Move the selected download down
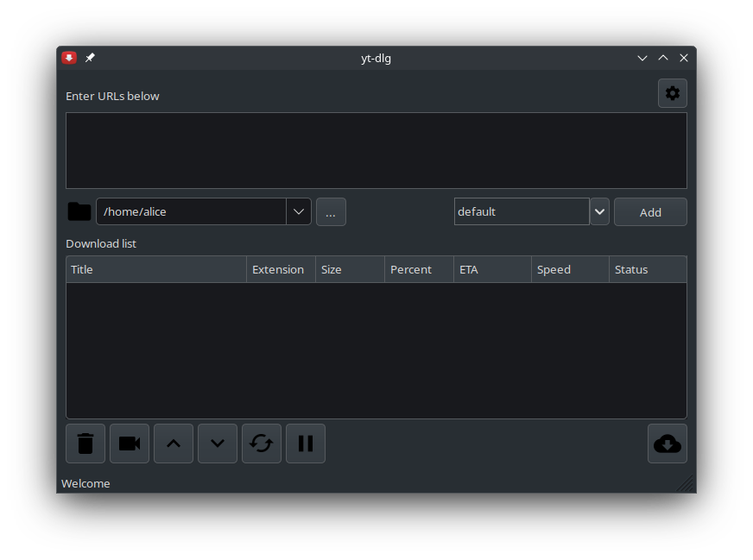The image size is (753, 560). pos(218,444)
